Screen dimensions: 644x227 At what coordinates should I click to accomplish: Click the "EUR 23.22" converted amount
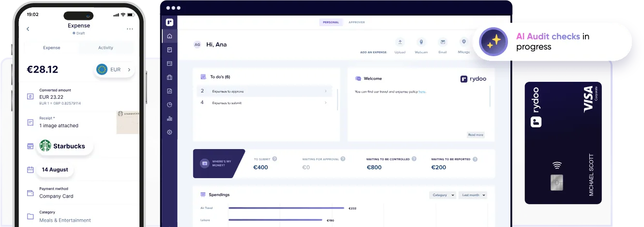51,97
